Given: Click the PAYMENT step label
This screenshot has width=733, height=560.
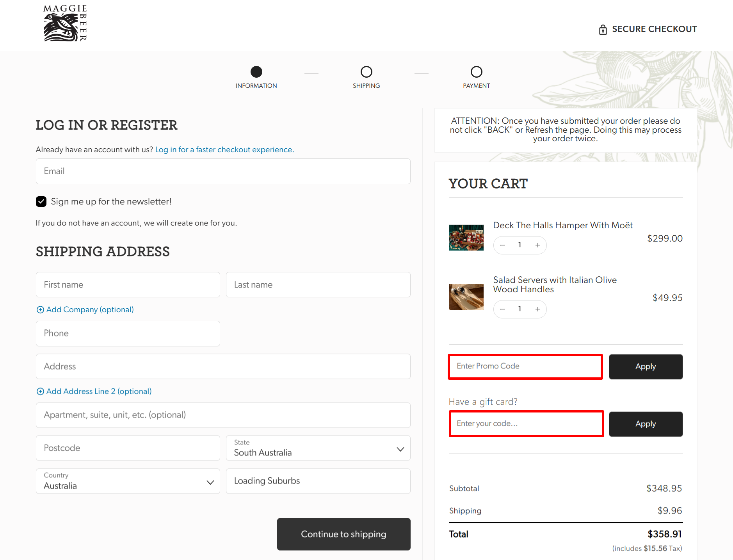Looking at the screenshot, I should tap(476, 85).
